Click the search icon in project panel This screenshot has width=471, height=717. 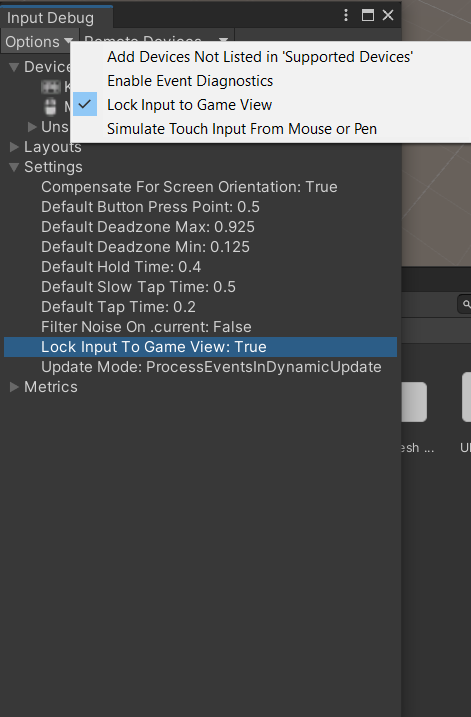click(x=466, y=304)
